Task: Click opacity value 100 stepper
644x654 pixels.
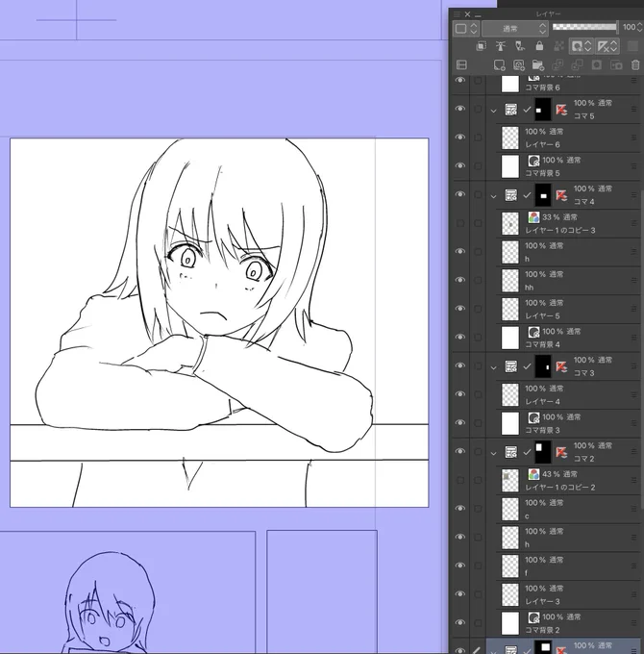Action: pos(640,28)
